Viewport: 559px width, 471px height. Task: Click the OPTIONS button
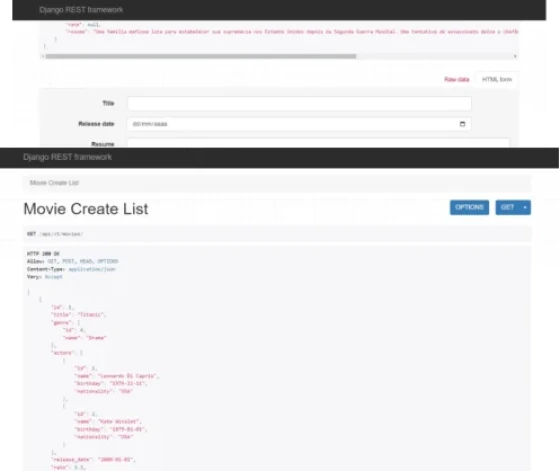[x=469, y=208]
